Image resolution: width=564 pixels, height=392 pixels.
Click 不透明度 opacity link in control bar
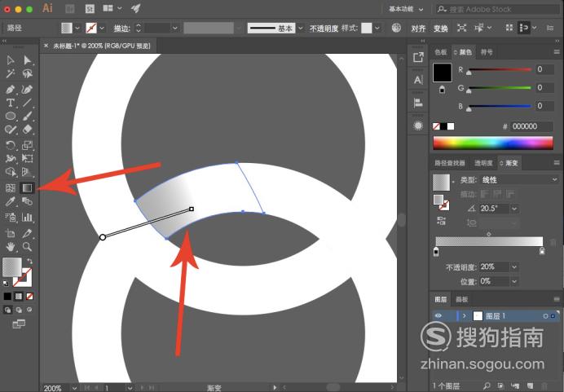(x=324, y=28)
